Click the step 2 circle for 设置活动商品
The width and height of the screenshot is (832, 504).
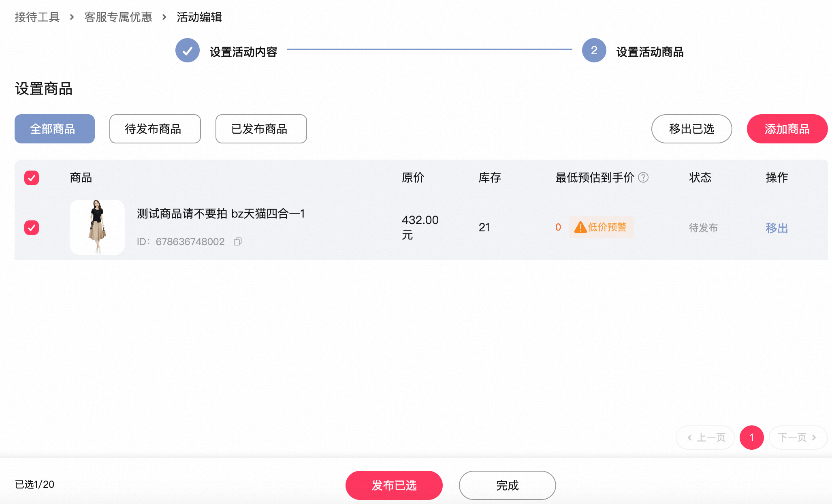[x=594, y=50]
